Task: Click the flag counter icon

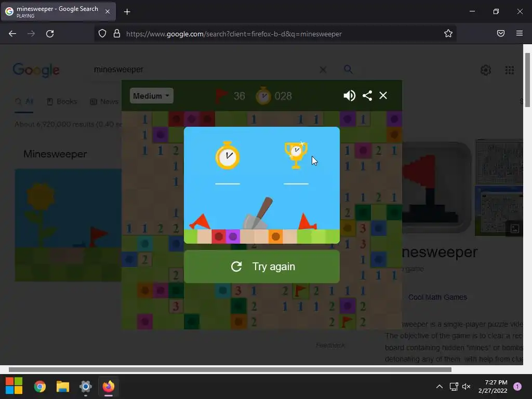Action: point(221,96)
